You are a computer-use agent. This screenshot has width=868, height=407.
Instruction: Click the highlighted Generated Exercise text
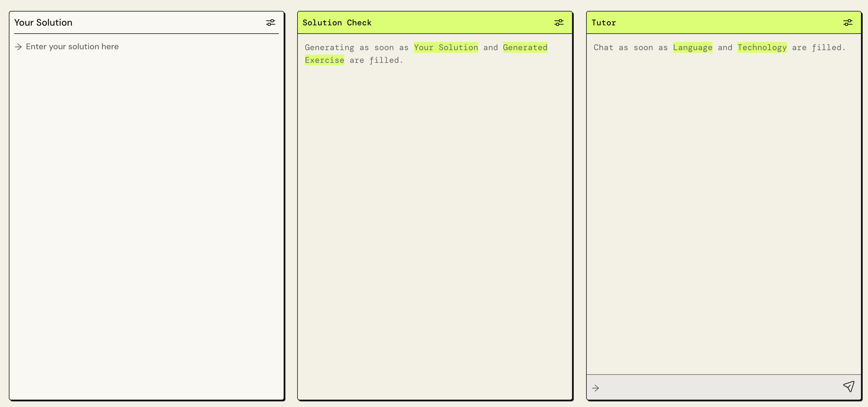click(x=525, y=47)
